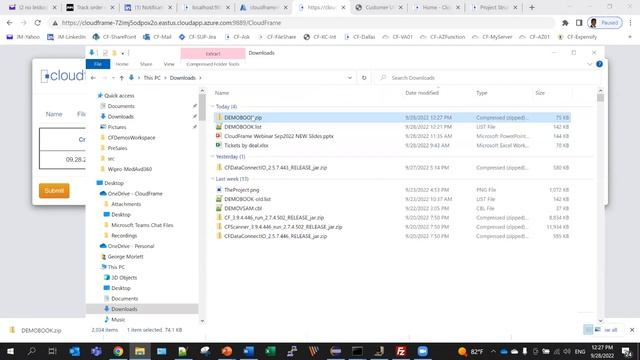Open Wipro ModAvd360 folder
The height and width of the screenshot is (360, 640).
click(129, 169)
